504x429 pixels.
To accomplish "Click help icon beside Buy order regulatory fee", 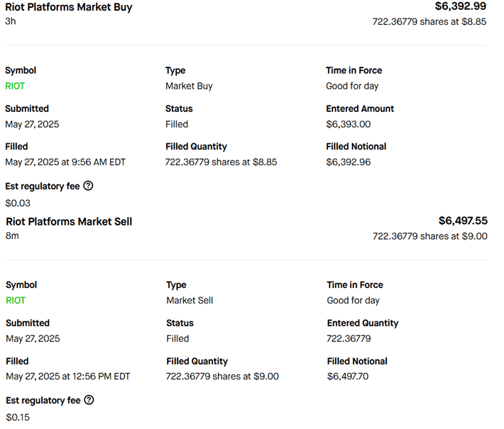I will coord(88,186).
